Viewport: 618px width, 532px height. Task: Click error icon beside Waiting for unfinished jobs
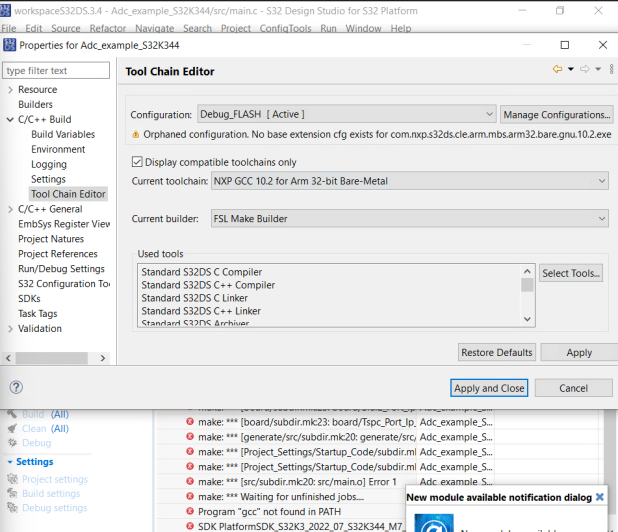tap(190, 496)
